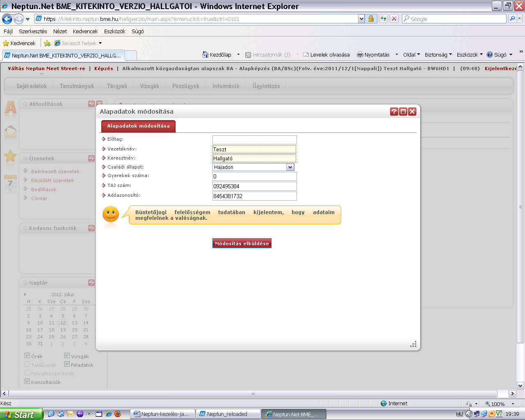Open the Fájl menu

[x=8, y=31]
